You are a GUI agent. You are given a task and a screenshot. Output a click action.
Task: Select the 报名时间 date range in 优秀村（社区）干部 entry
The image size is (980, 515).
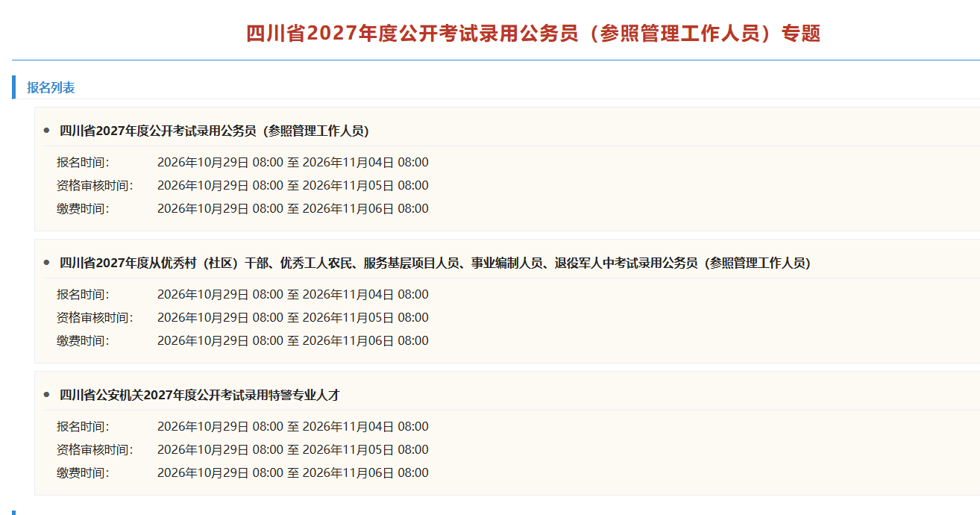click(x=293, y=295)
